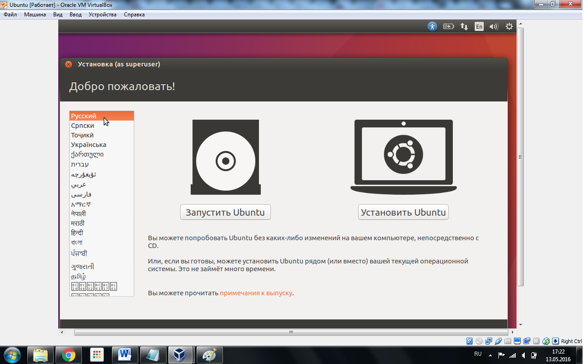
Task: Open the Машина menu
Action: coord(35,15)
